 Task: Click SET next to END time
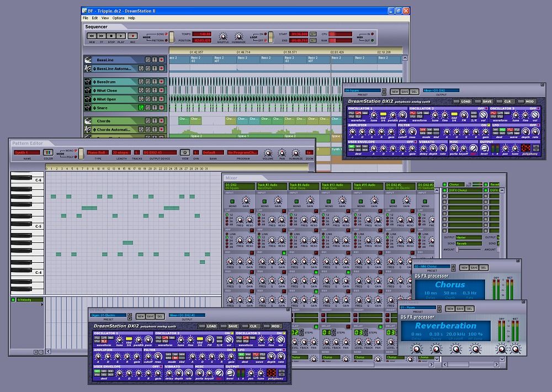tap(313, 40)
